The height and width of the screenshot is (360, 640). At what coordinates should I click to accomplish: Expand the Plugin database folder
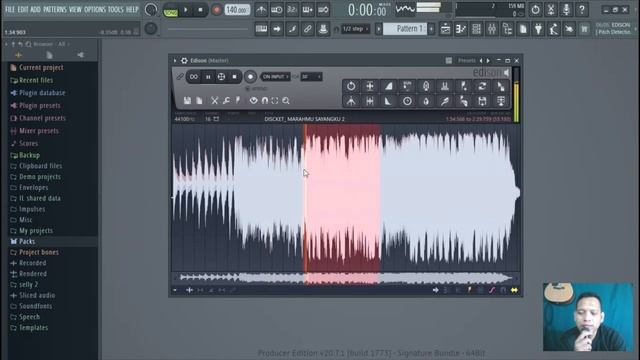pyautogui.click(x=42, y=93)
